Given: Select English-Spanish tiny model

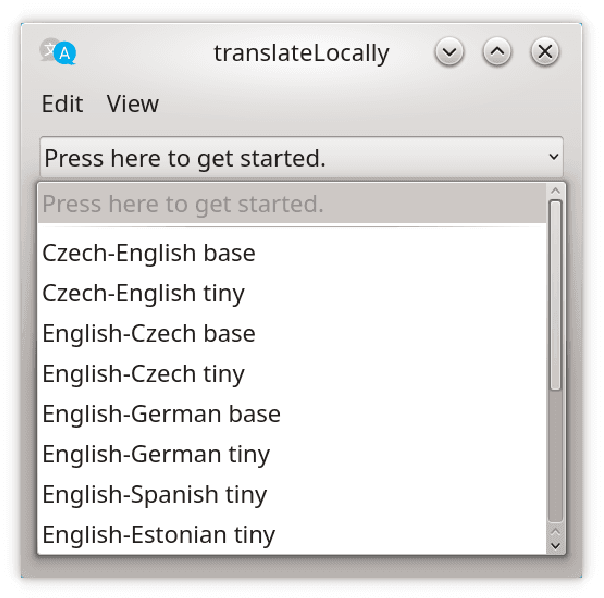Looking at the screenshot, I should tap(154, 495).
